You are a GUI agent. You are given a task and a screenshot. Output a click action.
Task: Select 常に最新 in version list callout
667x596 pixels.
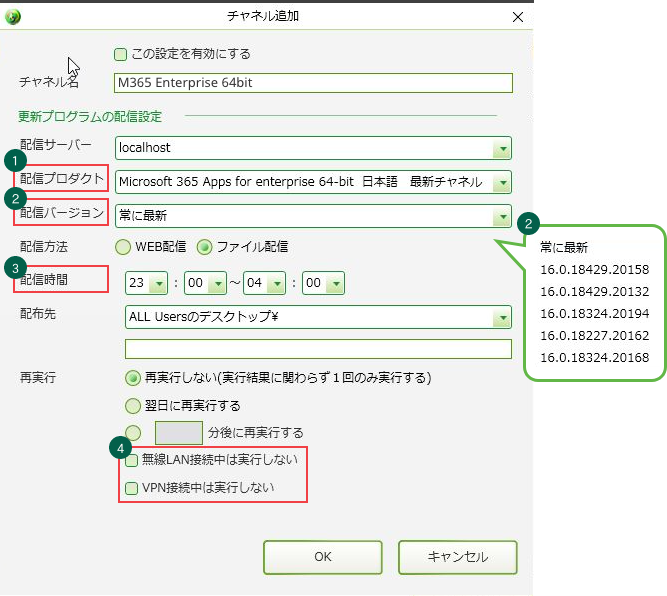(x=564, y=248)
